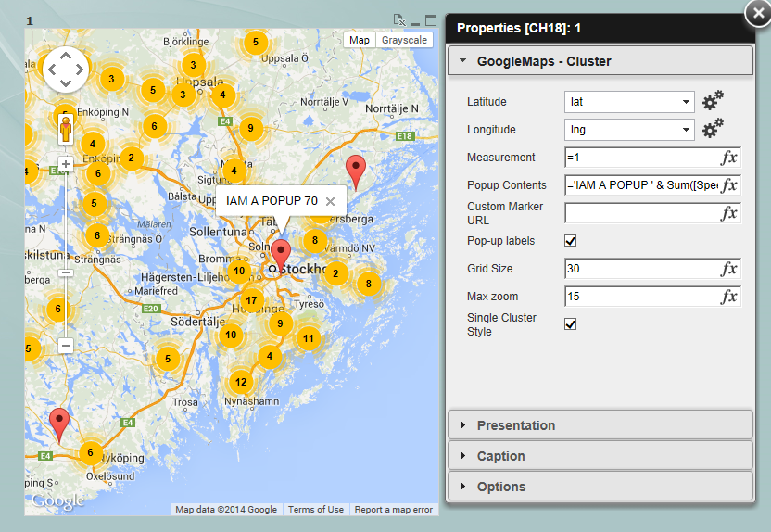
Task: Open expression editor for Popup Contents
Action: [x=729, y=185]
